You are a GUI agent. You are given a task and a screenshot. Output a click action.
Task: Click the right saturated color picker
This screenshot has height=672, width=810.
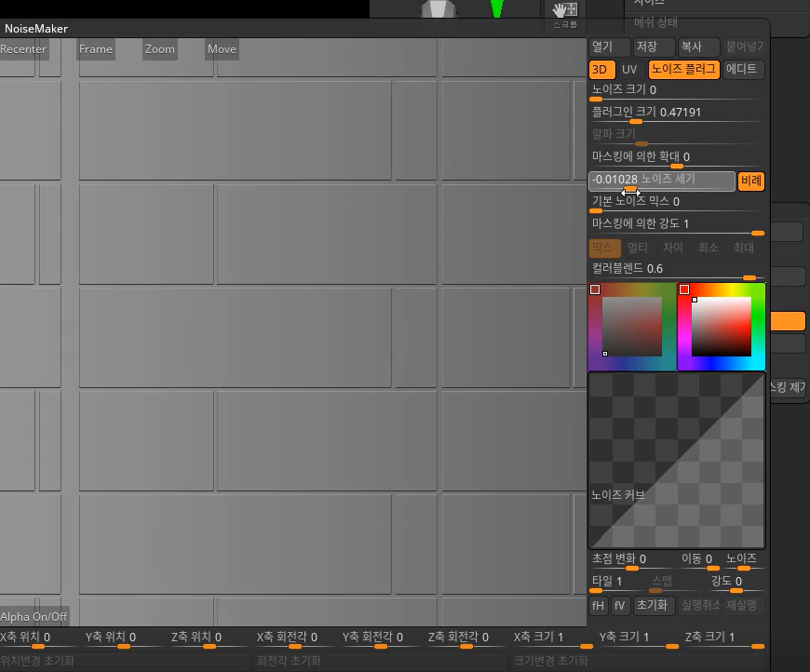coord(722,327)
